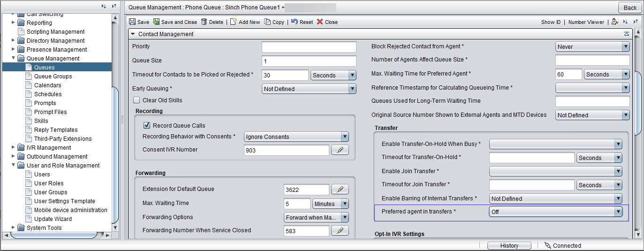
Task: Click the Add New document icon
Action: click(233, 22)
